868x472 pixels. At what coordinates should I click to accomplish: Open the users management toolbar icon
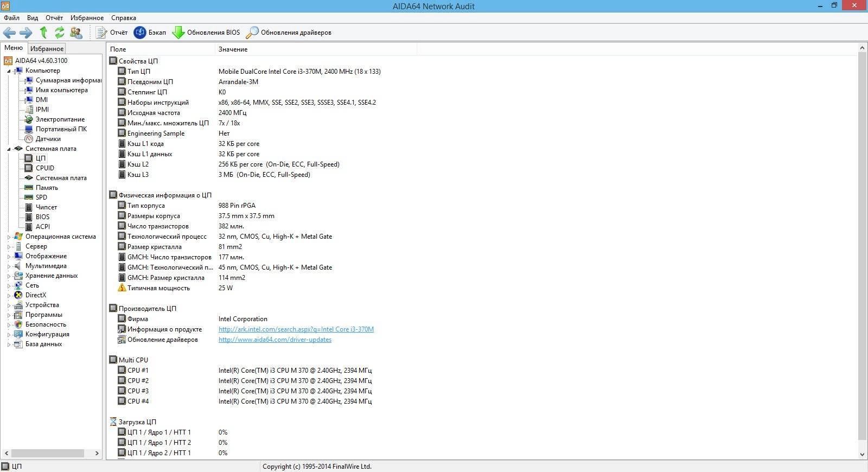click(x=76, y=33)
